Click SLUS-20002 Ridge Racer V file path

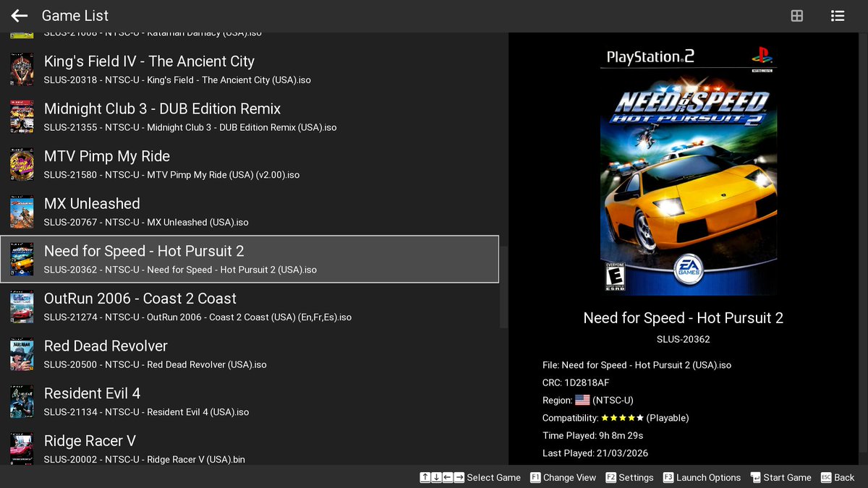tap(145, 460)
